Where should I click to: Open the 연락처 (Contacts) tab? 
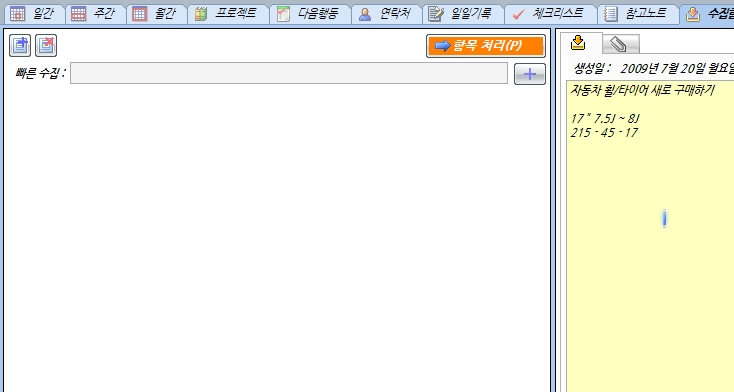click(386, 14)
